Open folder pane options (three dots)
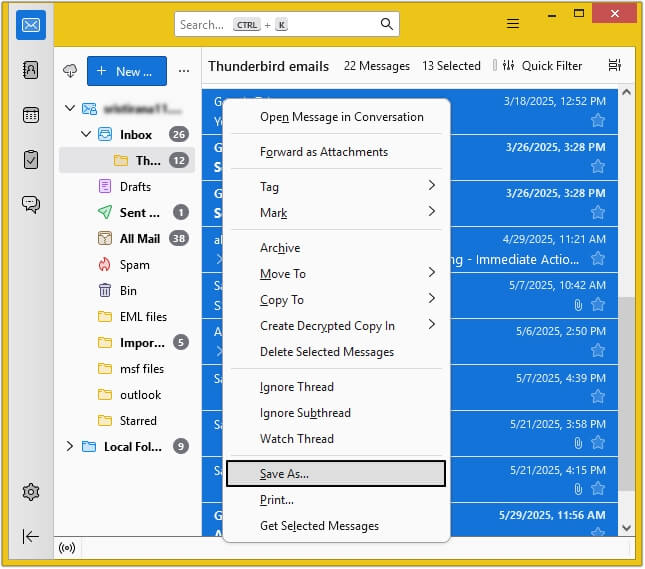Viewport: 645px width, 569px height. (x=184, y=71)
